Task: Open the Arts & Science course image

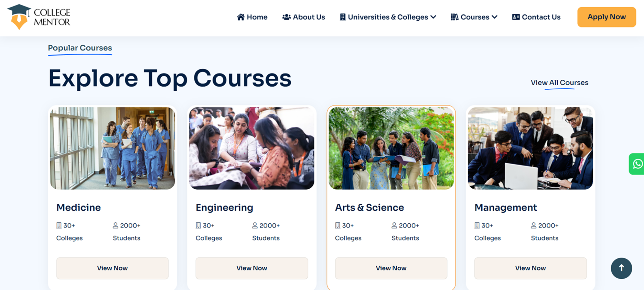Action: click(x=391, y=148)
